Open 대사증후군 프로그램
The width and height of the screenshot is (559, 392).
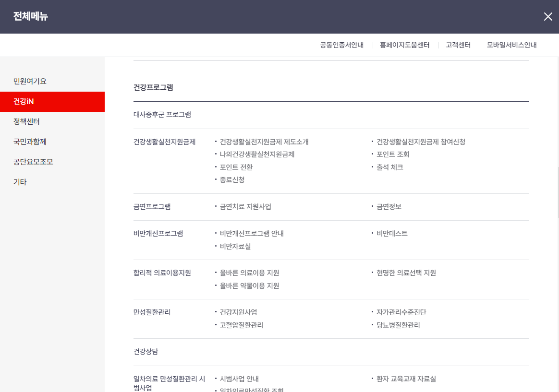[163, 114]
